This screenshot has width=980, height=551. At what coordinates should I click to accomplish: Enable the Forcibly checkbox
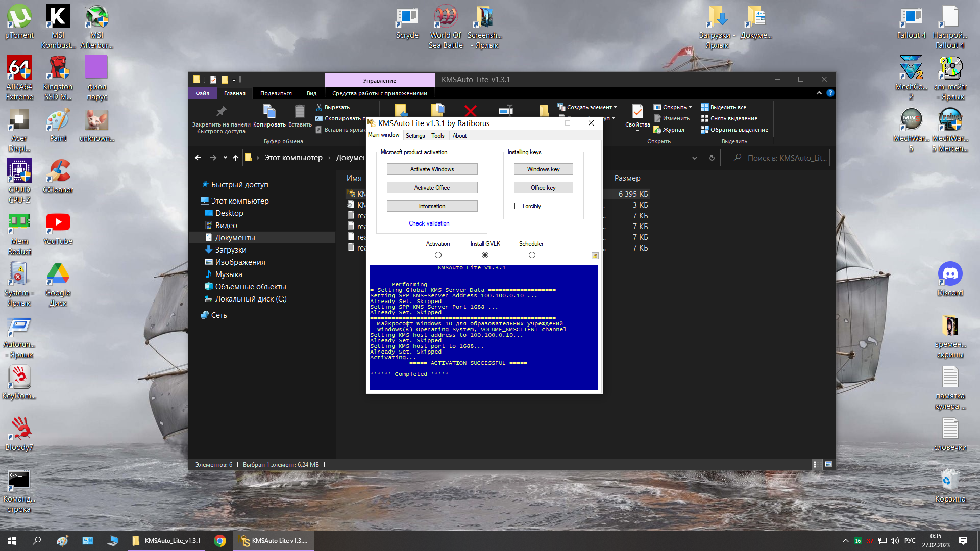[518, 206]
